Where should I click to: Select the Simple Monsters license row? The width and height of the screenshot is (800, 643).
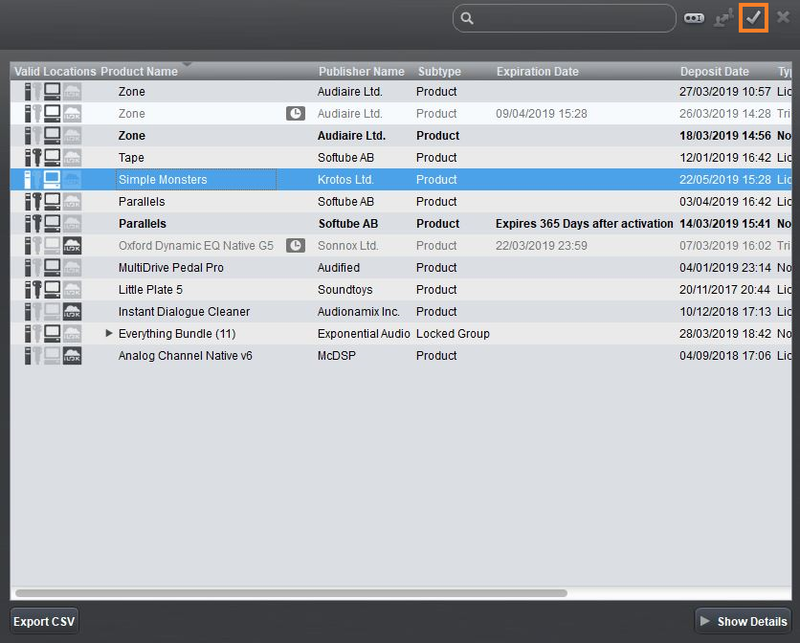[x=401, y=180]
